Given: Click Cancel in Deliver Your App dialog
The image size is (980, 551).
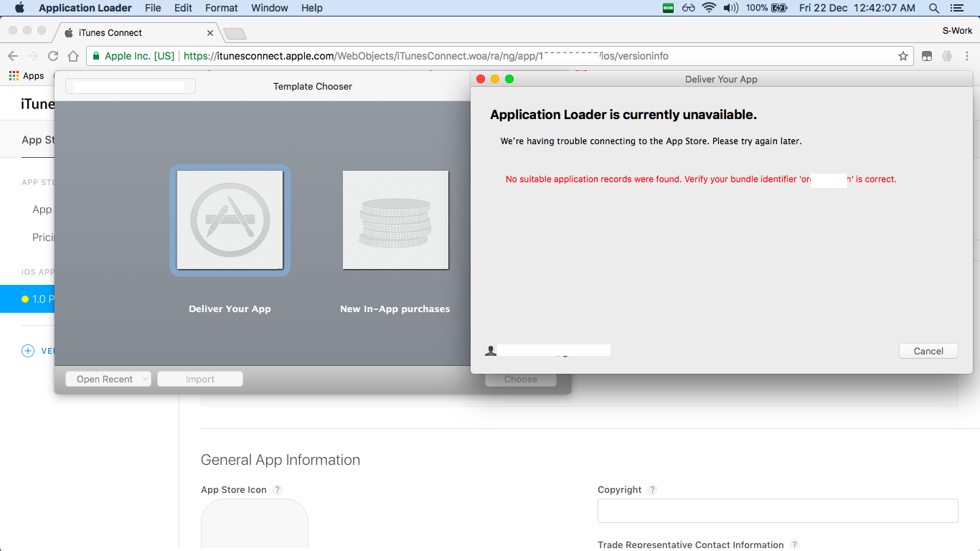Looking at the screenshot, I should coord(928,351).
